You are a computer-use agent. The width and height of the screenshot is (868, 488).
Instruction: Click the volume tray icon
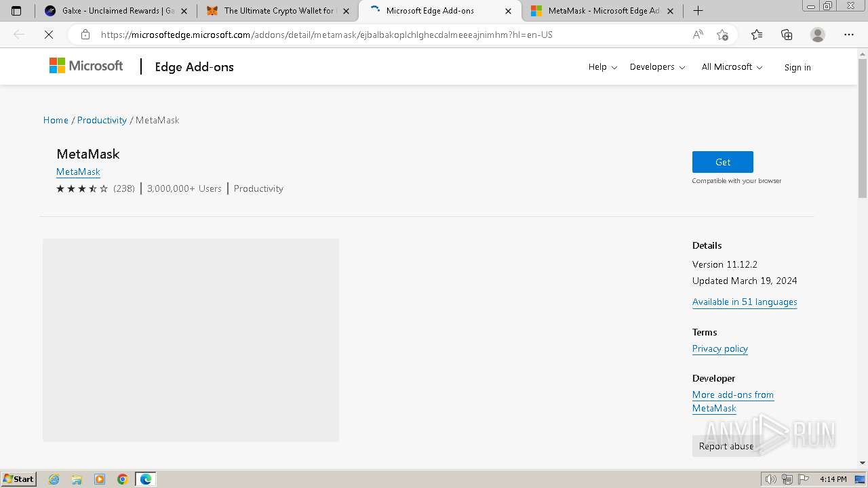pyautogui.click(x=770, y=479)
